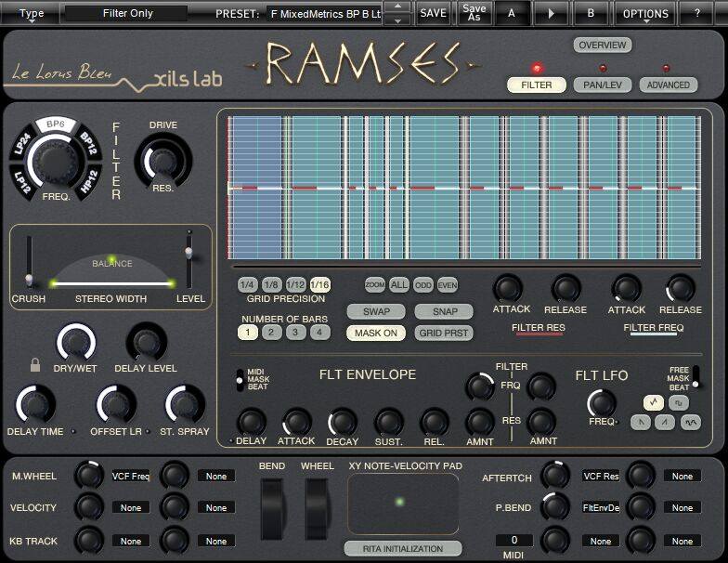The width and height of the screenshot is (728, 563).
Task: Select the square LFO waveform button
Action: click(x=678, y=402)
